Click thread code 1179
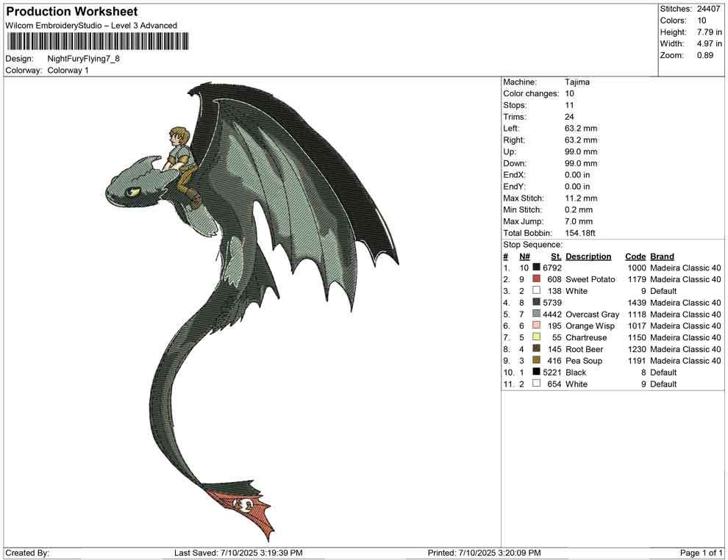This screenshot has width=728, height=560. tap(637, 279)
